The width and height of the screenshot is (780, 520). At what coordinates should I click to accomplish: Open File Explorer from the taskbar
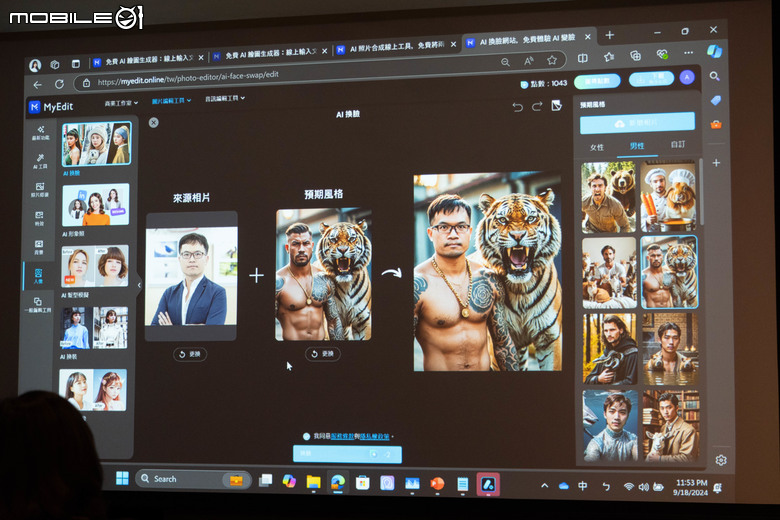click(x=313, y=482)
